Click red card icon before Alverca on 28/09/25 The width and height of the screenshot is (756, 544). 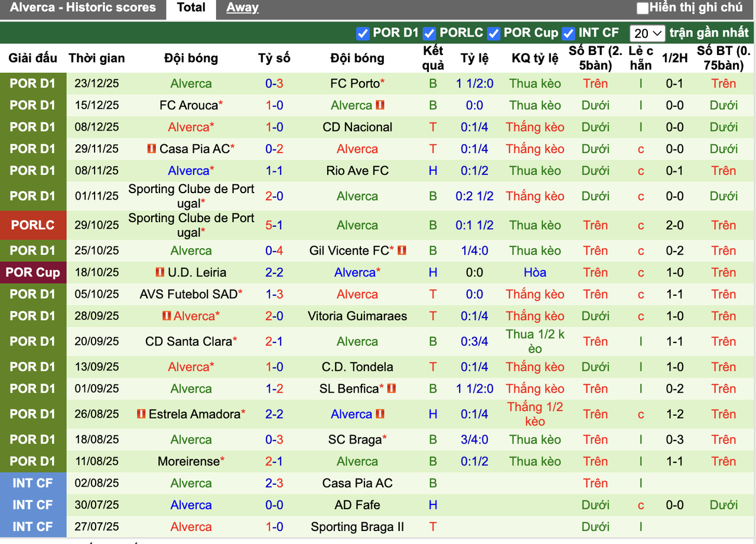pyautogui.click(x=167, y=316)
